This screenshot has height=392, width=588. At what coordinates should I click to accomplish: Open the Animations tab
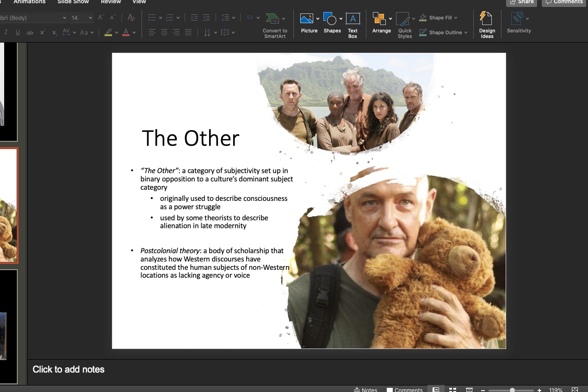point(29,2)
